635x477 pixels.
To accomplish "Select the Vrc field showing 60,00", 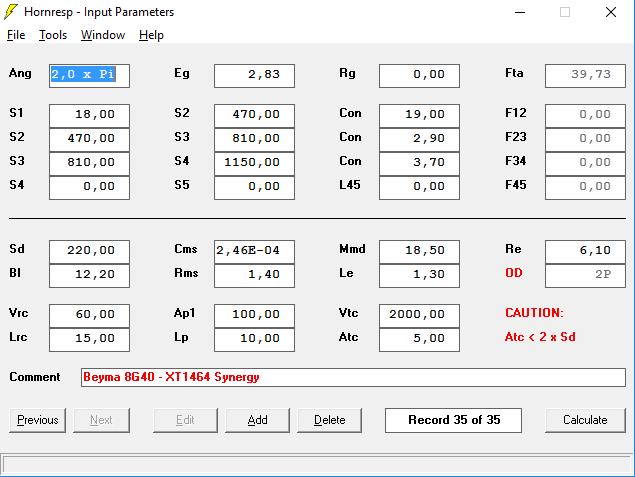I will (89, 316).
